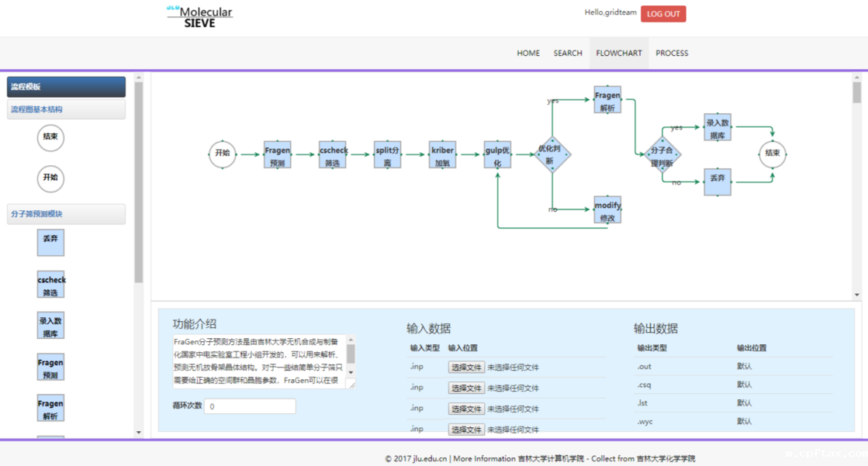Image resolution: width=868 pixels, height=466 pixels.
Task: Click the LOG OUT button
Action: click(x=663, y=13)
